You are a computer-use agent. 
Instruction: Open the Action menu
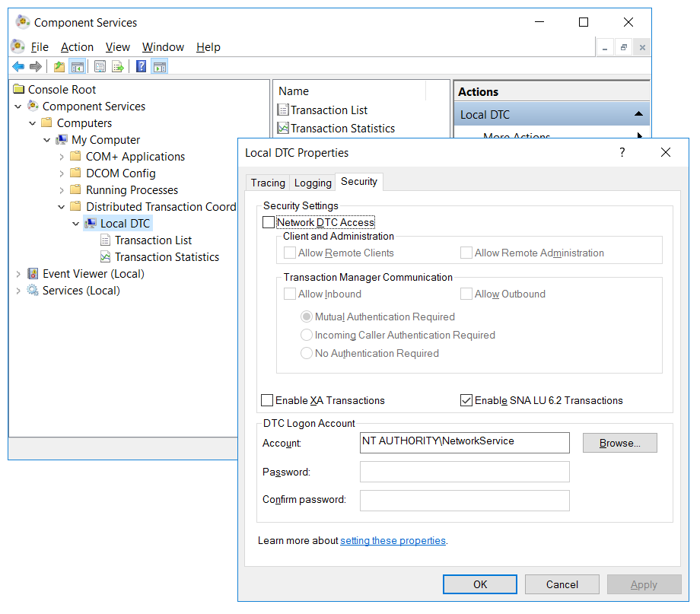pos(78,47)
